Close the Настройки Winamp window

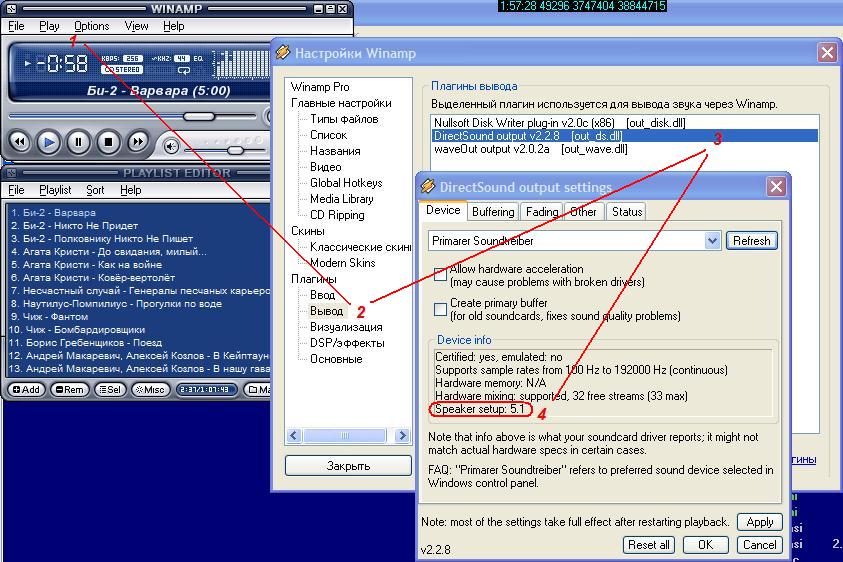click(x=827, y=53)
